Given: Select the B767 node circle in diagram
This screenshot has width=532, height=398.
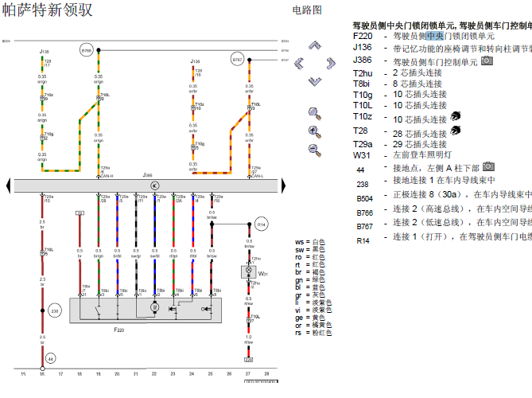Looking at the screenshot, I should pos(237,60).
